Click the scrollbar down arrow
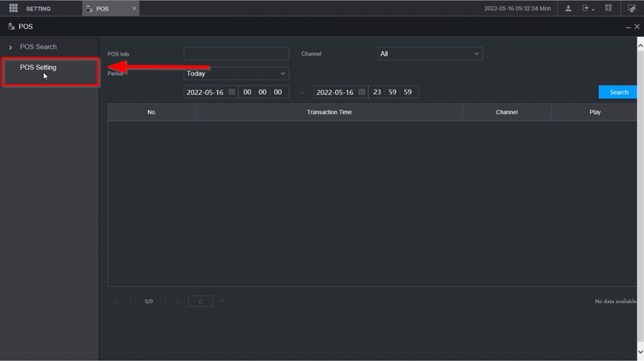 [640, 352]
